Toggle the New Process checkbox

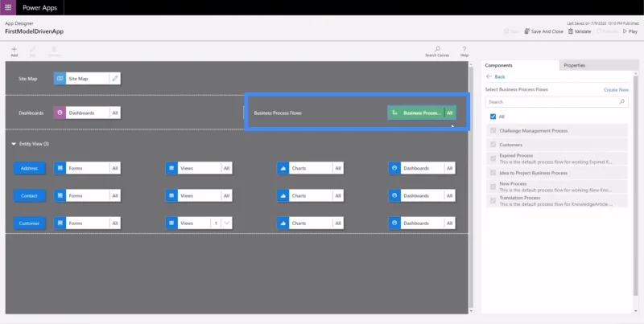(x=493, y=187)
